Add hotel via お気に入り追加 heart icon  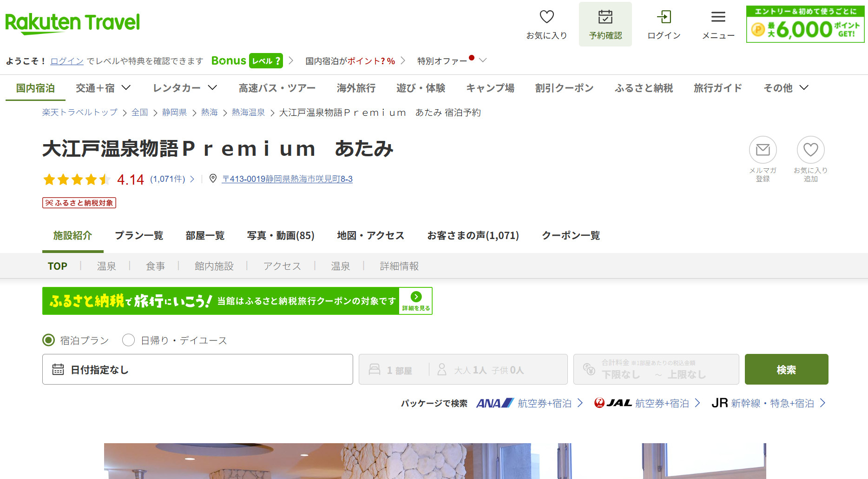pyautogui.click(x=810, y=150)
